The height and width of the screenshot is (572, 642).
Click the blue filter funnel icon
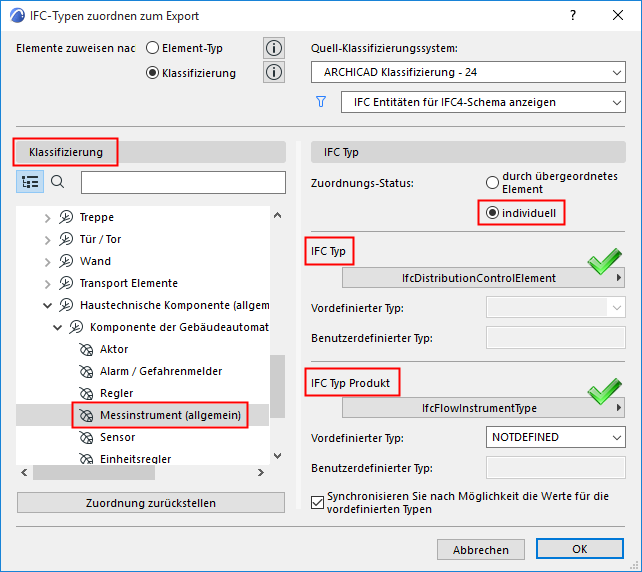coord(321,102)
